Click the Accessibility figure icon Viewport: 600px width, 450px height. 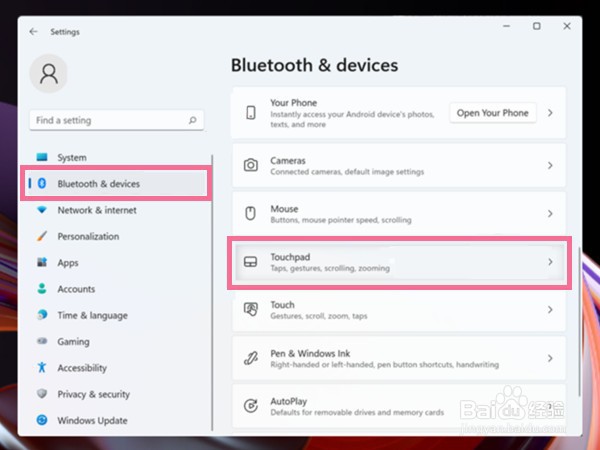pyautogui.click(x=42, y=367)
